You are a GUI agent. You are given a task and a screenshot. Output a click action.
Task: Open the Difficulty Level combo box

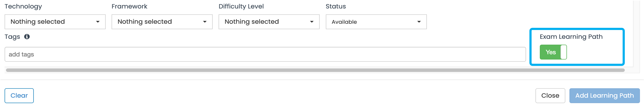[x=269, y=22]
